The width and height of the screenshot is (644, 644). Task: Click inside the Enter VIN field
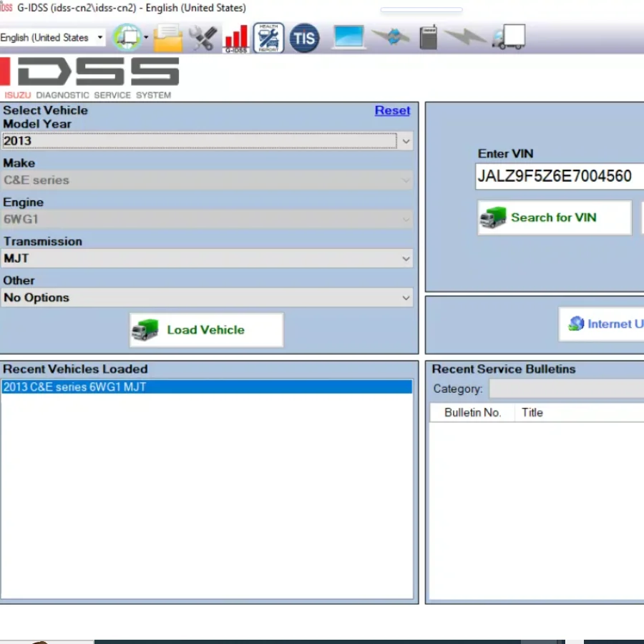coord(558,176)
